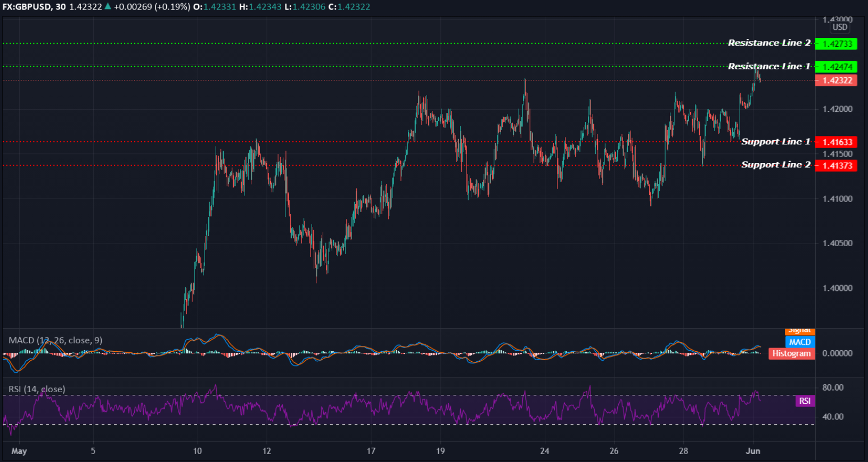Image resolution: width=868 pixels, height=462 pixels.
Task: Click the H:1.42343 high value
Action: 260,7
